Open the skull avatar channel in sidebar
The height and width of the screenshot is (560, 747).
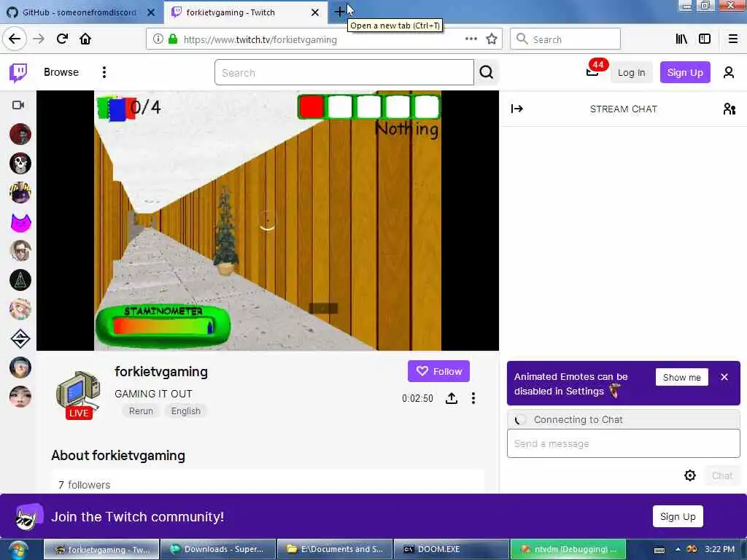(x=20, y=163)
